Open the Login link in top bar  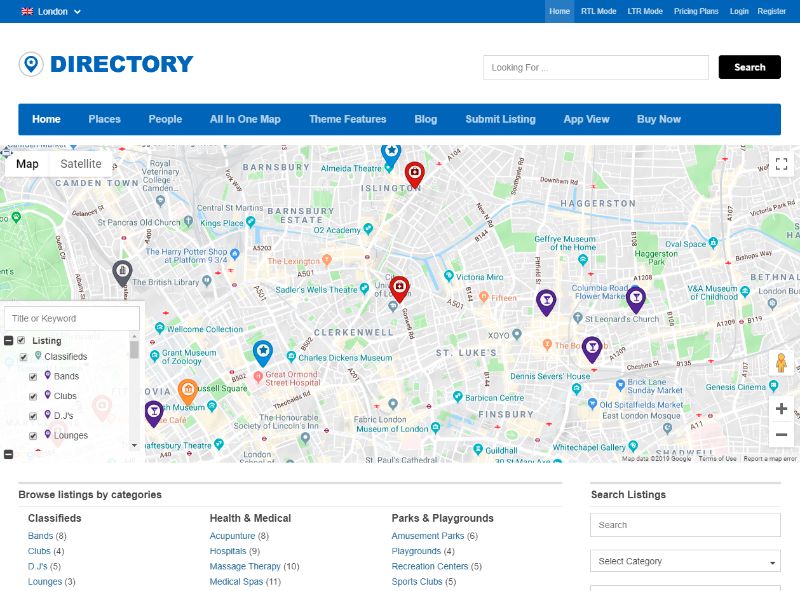tap(739, 11)
